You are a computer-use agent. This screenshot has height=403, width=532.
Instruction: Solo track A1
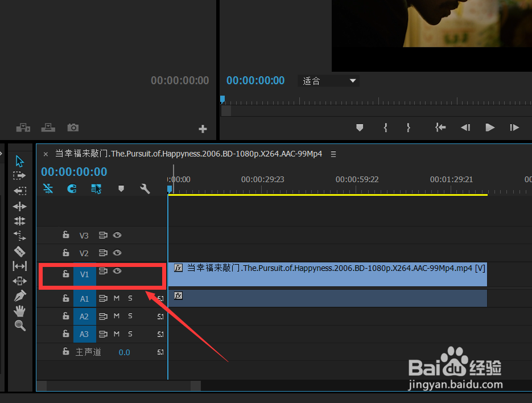point(130,298)
